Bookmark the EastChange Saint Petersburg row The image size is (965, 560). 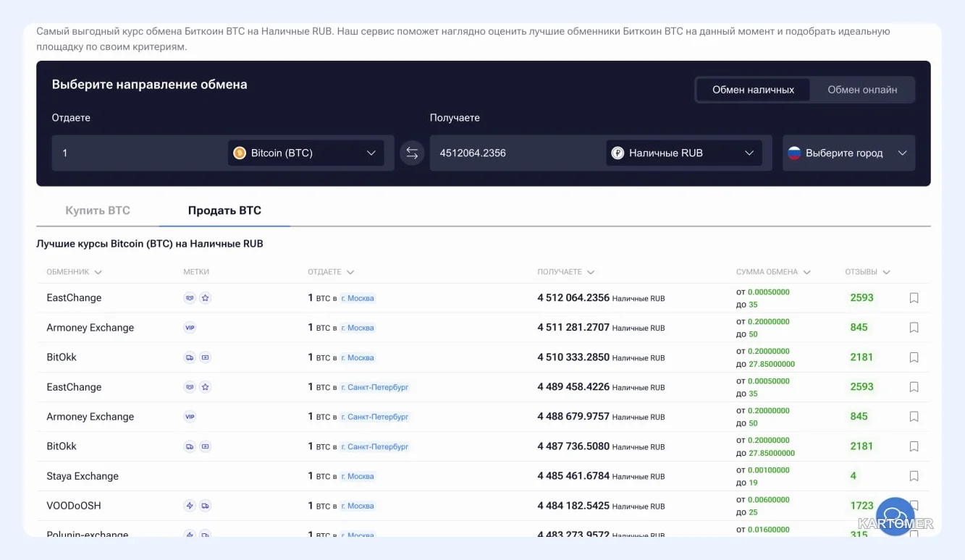[914, 387]
